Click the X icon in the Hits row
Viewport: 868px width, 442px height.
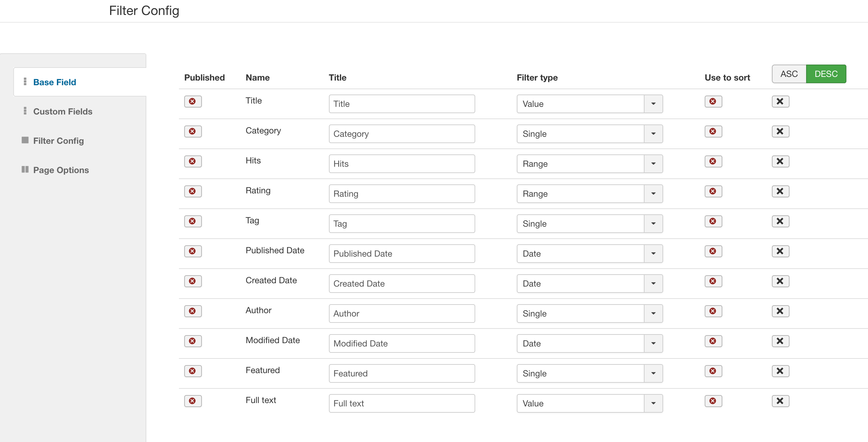tap(780, 161)
